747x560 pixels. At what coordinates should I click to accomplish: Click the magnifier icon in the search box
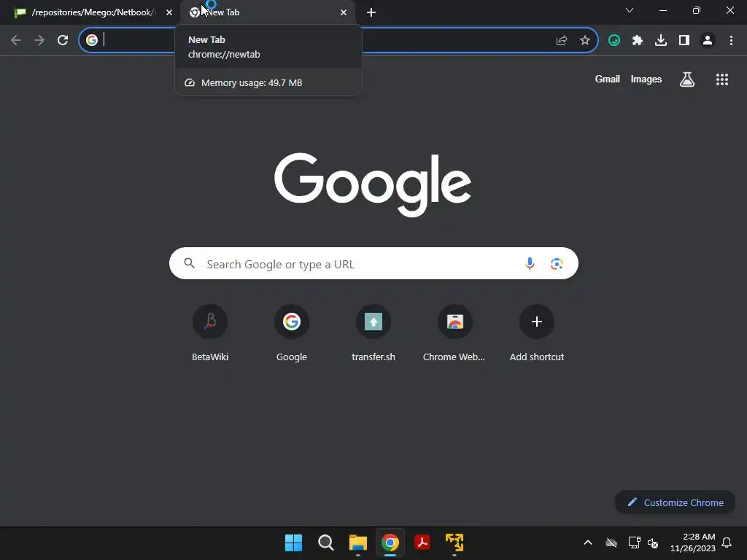pyautogui.click(x=189, y=263)
